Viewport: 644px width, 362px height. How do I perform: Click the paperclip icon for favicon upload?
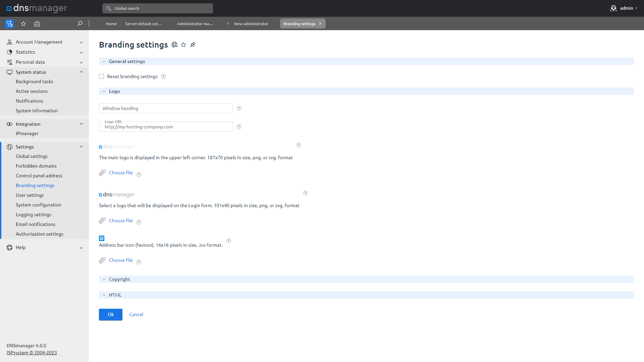102,260
